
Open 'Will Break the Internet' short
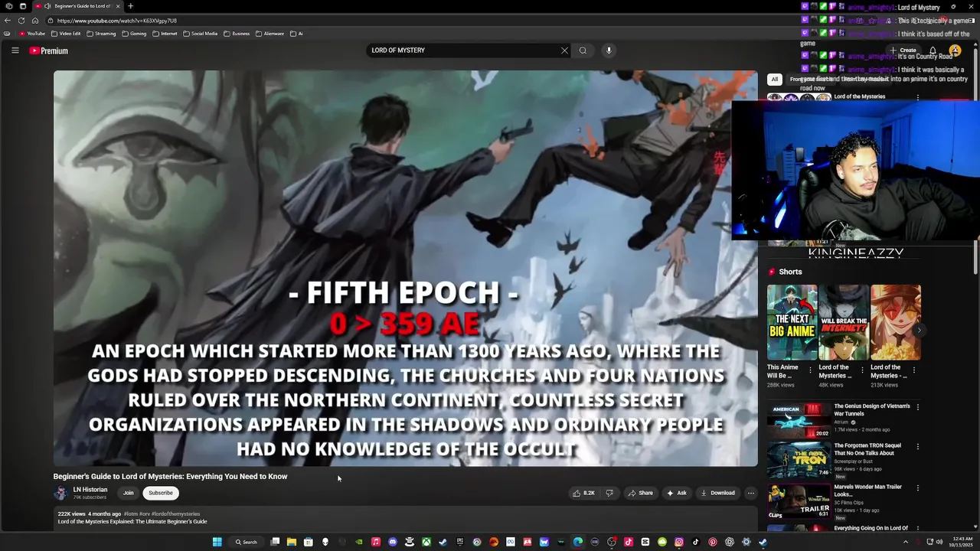(x=844, y=322)
